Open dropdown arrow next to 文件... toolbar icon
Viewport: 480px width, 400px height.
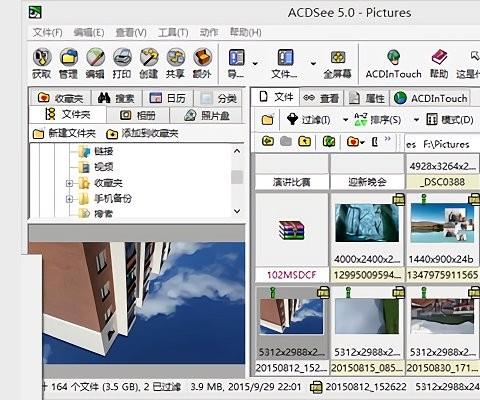pyautogui.click(x=313, y=63)
